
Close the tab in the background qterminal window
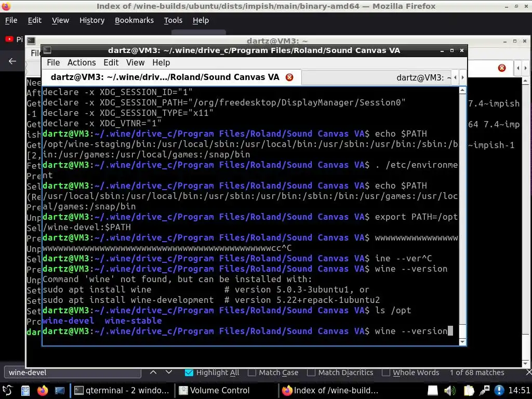[x=502, y=68]
